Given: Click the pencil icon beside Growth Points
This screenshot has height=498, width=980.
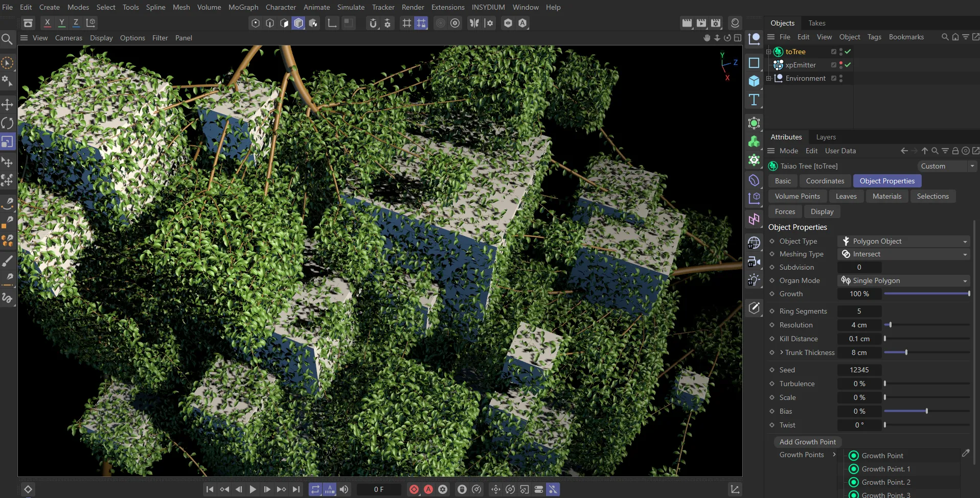Looking at the screenshot, I should point(965,453).
